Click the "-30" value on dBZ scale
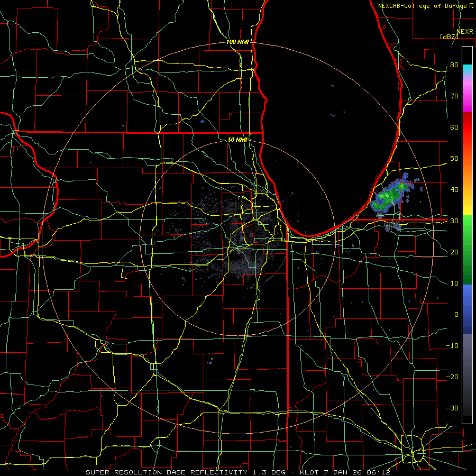The image size is (476, 476). point(452,408)
